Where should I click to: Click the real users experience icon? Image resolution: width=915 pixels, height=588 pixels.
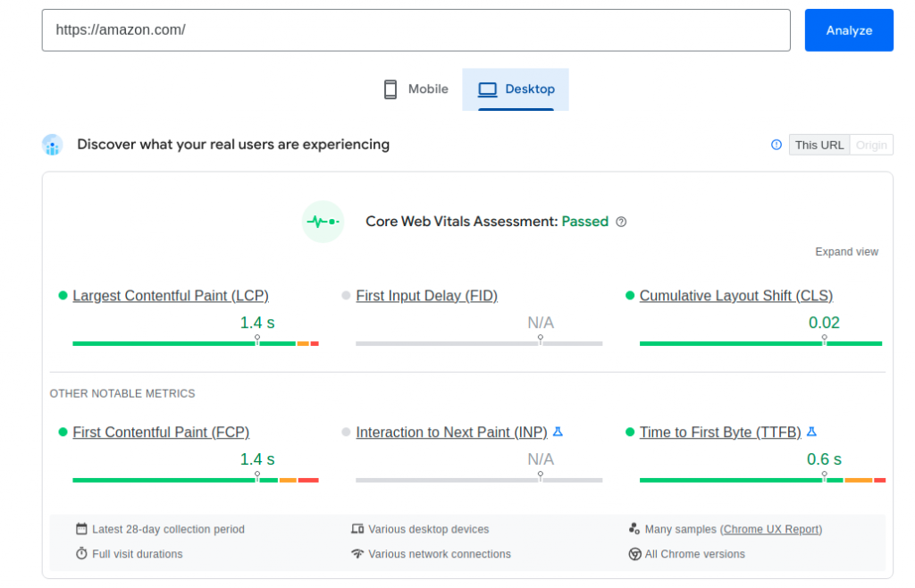[53, 145]
